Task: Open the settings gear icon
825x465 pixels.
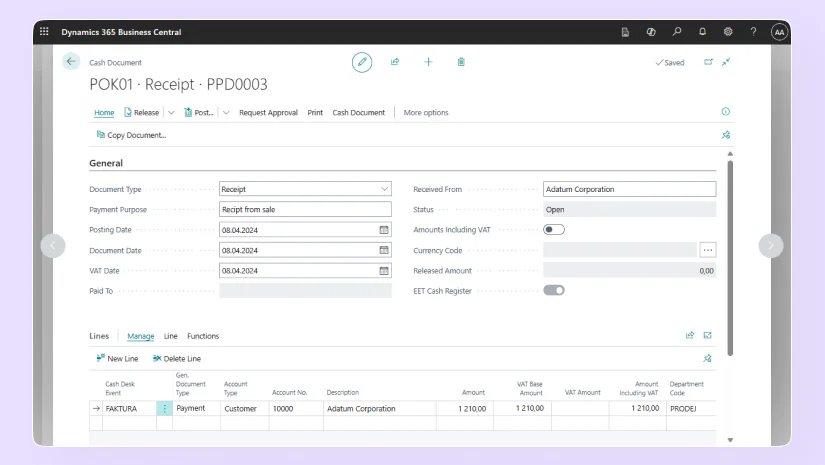Action: [728, 32]
